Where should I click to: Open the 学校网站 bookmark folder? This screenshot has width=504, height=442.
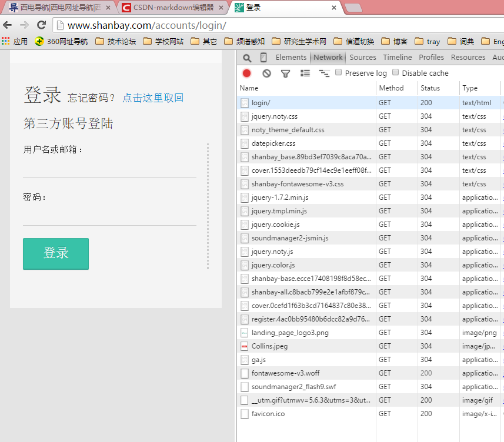(x=163, y=42)
